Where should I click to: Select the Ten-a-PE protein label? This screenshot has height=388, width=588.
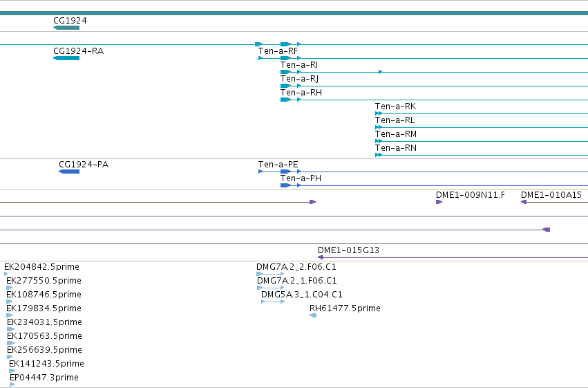click(278, 165)
